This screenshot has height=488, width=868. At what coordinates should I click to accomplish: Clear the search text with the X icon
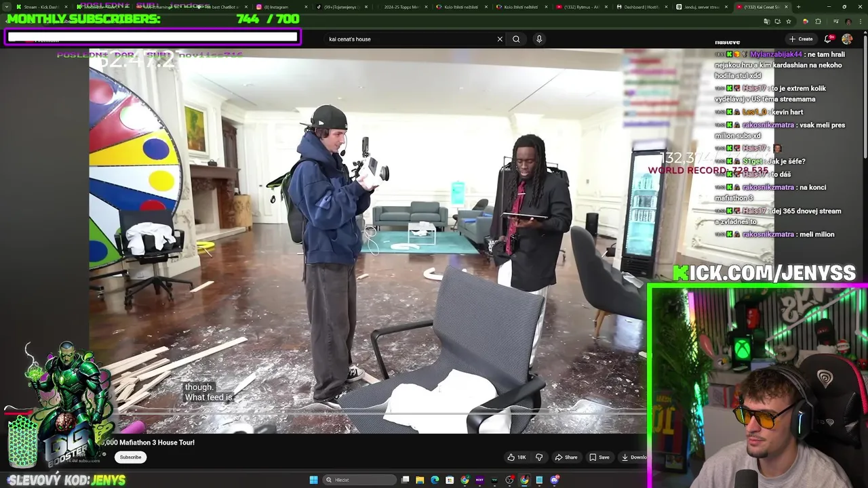500,39
